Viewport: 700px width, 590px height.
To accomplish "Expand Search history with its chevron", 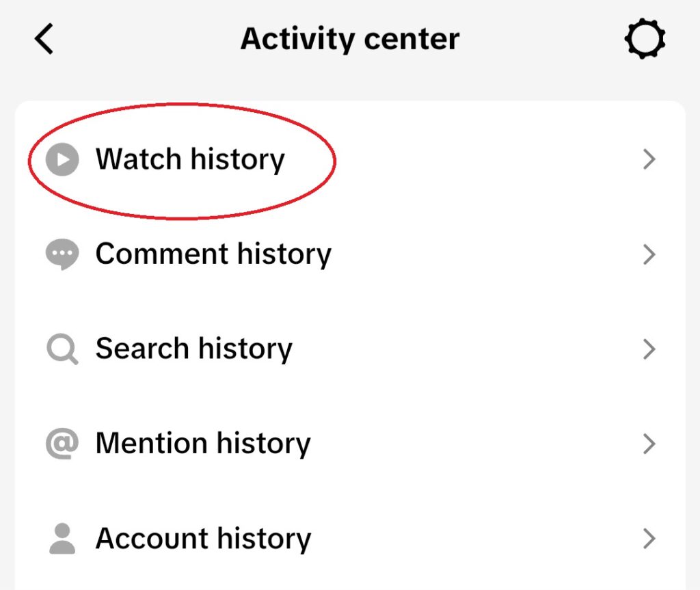I will coord(649,349).
